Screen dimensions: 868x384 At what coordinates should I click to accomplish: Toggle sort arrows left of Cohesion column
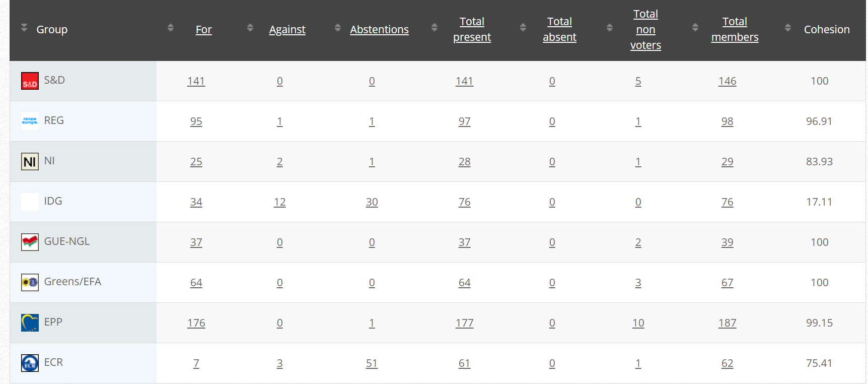[x=788, y=28]
